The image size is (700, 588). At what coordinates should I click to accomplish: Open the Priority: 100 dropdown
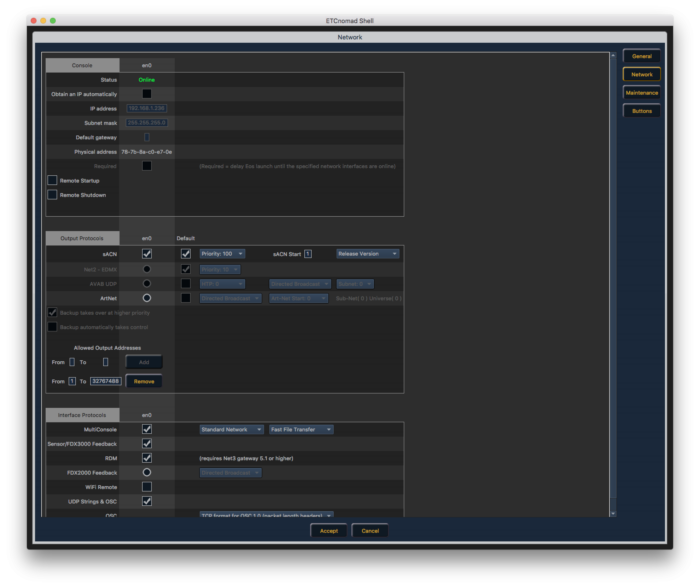[x=222, y=254]
